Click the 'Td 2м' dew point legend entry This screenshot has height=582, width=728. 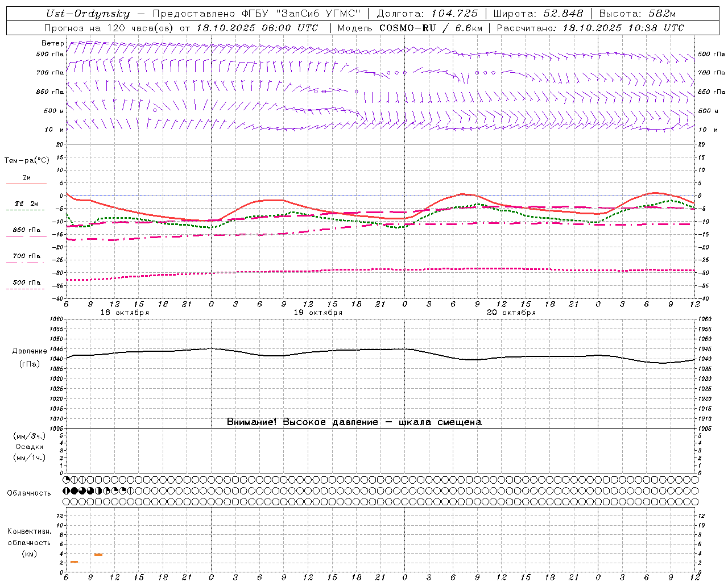point(27,203)
